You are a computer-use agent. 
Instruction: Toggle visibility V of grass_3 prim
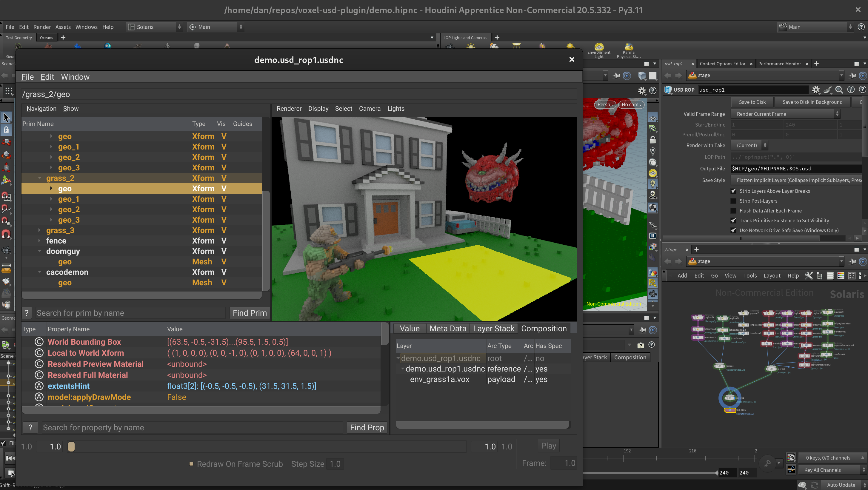(x=223, y=230)
